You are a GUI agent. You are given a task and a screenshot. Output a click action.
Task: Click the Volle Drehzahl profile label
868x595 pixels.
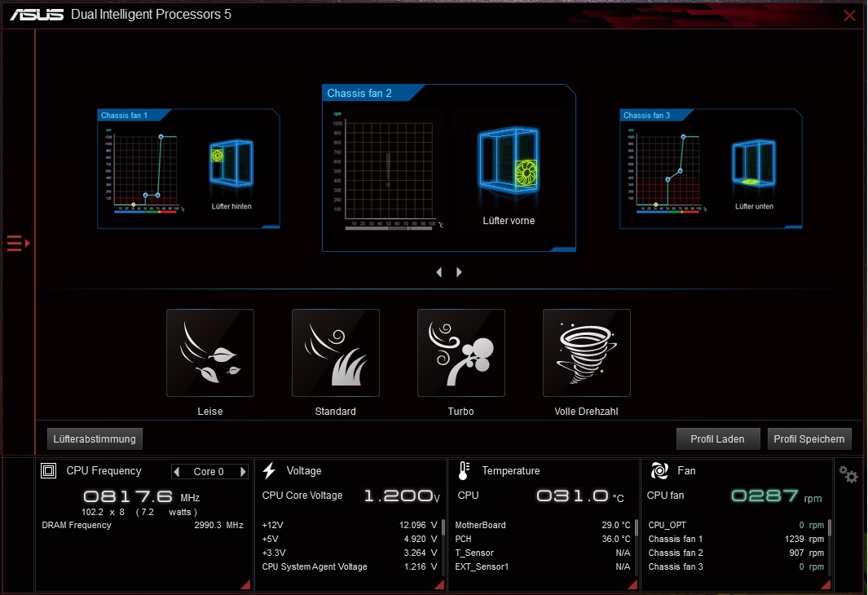(586, 412)
